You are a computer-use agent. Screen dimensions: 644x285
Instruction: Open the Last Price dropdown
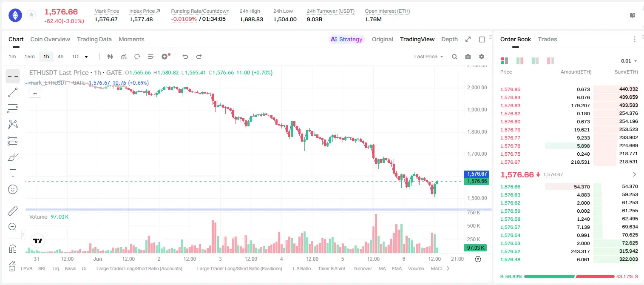(x=428, y=57)
